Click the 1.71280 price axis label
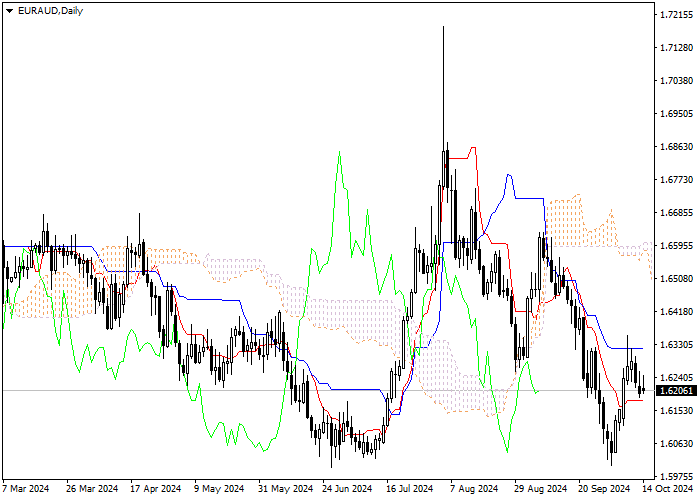700x500 pixels. coord(677,48)
